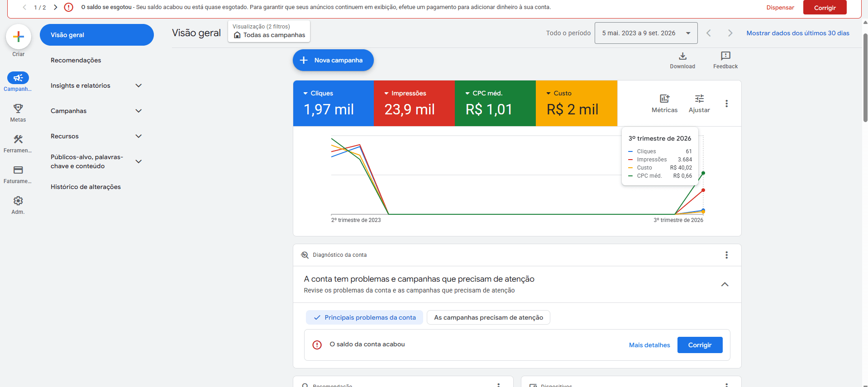This screenshot has width=868, height=387.
Task: Open the Ferramentas tools icon
Action: pyautogui.click(x=18, y=139)
